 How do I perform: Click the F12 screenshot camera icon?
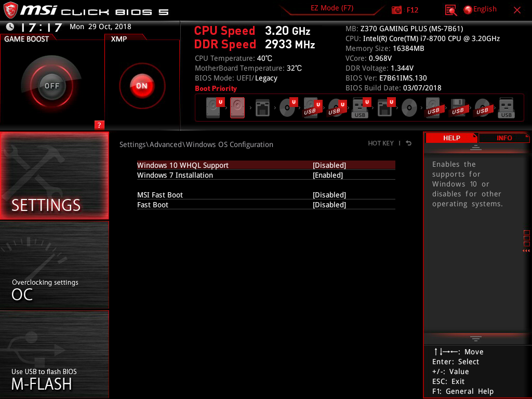396,10
